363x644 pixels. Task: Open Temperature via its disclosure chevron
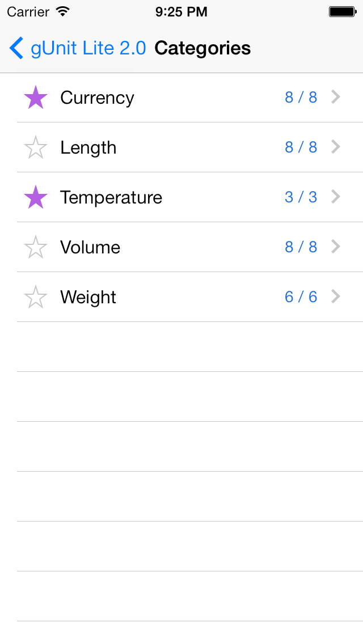pos(336,197)
